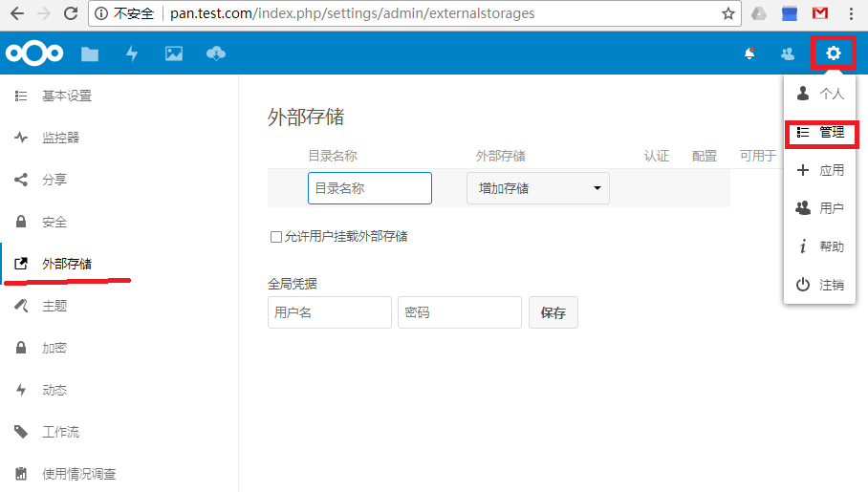
Task: Select 管理 in the settings menu
Action: [x=821, y=133]
